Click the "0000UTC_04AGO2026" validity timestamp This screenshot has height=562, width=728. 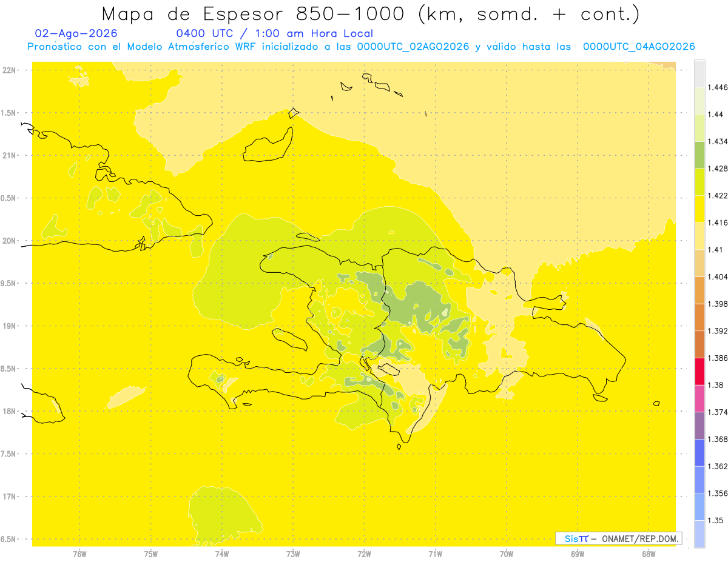point(639,47)
